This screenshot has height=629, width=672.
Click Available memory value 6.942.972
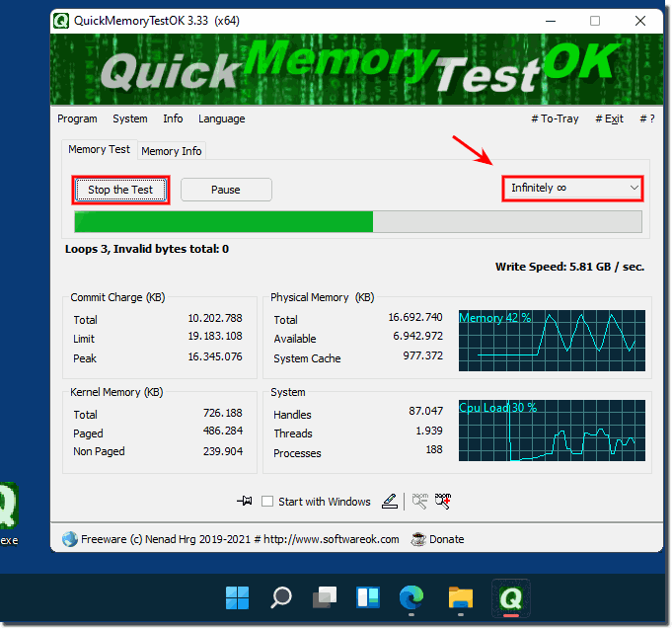[x=417, y=336]
